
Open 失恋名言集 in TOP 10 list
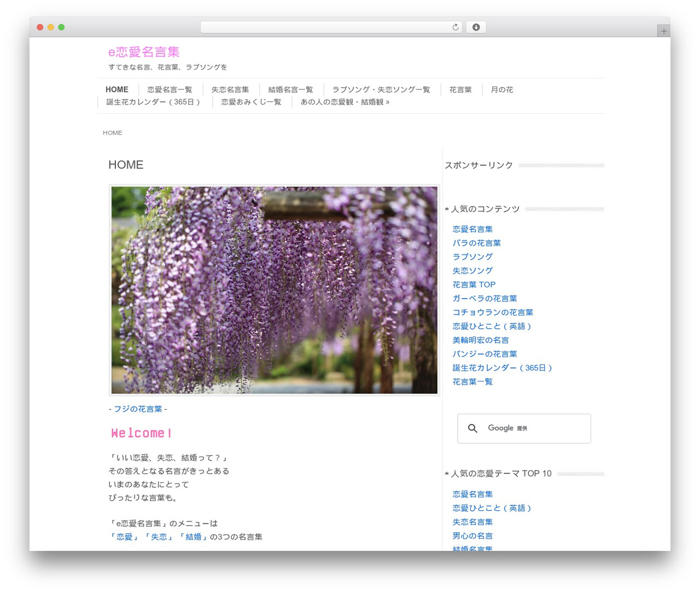[x=472, y=522]
